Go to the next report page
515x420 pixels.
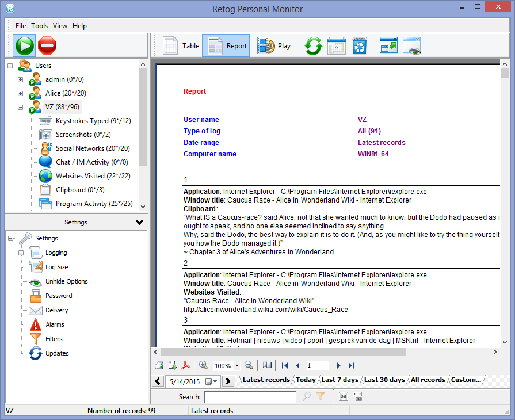[338, 365]
